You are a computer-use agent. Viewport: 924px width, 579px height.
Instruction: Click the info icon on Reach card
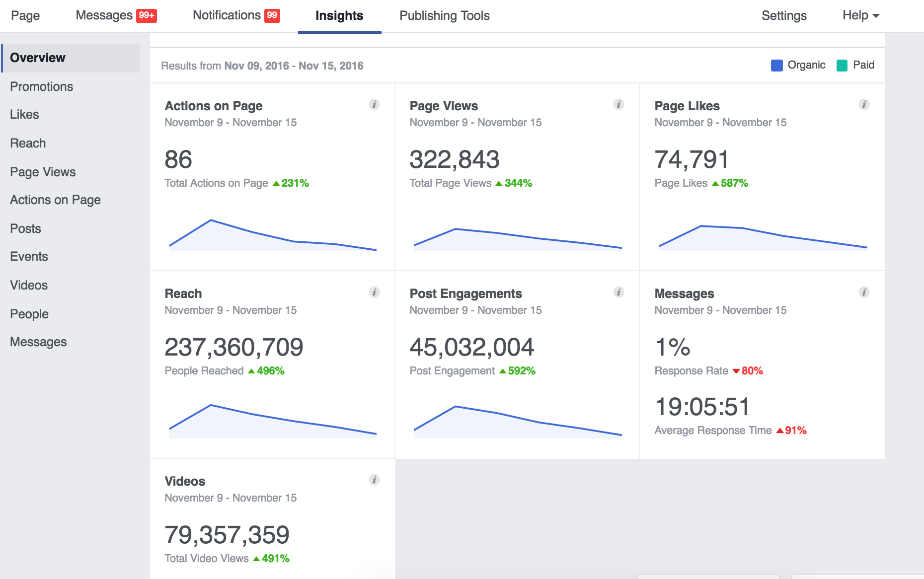[x=374, y=292]
